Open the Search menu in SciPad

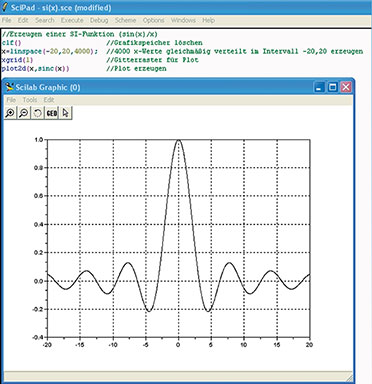pos(45,20)
